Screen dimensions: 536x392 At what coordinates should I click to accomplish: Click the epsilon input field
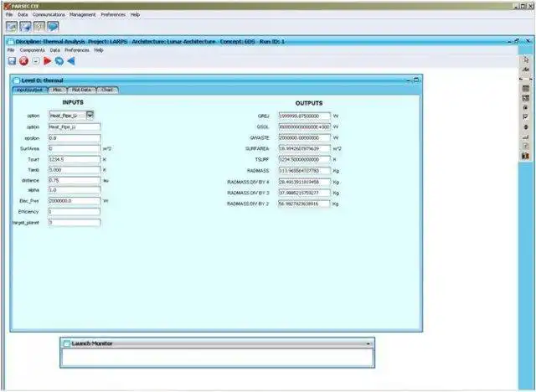(x=75, y=138)
